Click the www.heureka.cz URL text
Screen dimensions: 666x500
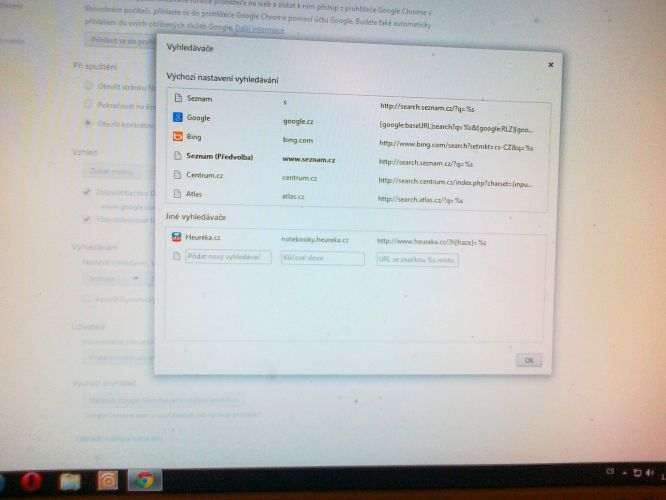click(432, 242)
